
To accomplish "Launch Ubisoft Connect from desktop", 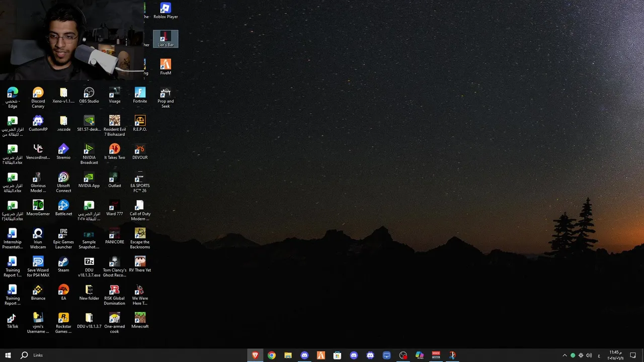I will pos(63,182).
